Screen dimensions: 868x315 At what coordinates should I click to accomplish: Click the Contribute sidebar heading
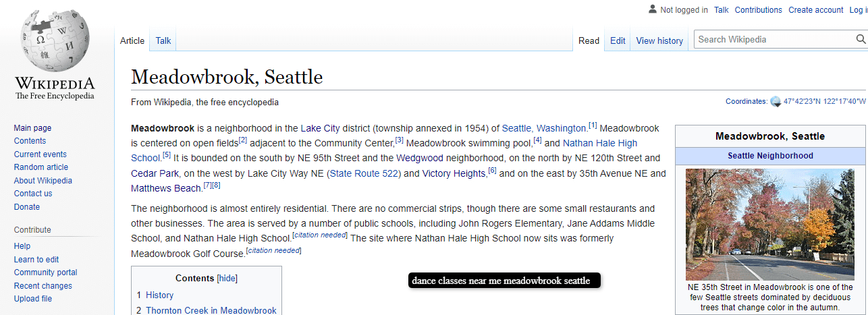click(x=32, y=230)
